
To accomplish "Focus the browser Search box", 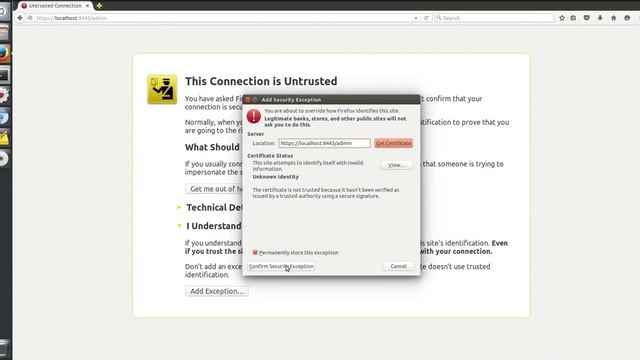I will [494, 18].
